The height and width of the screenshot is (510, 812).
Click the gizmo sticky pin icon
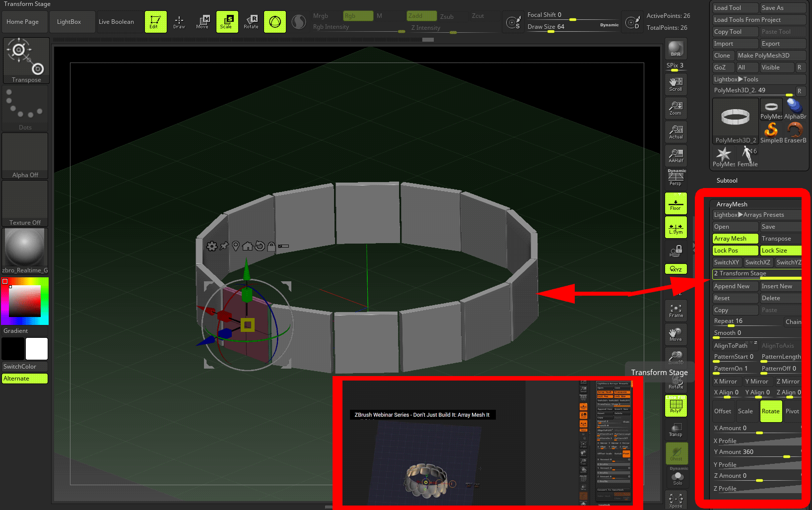(x=224, y=246)
